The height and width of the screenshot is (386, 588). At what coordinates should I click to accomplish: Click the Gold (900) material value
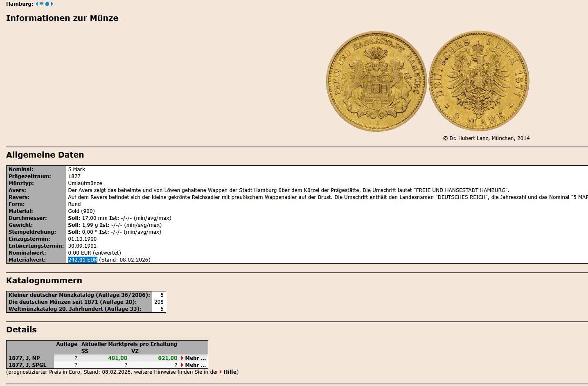coord(81,211)
